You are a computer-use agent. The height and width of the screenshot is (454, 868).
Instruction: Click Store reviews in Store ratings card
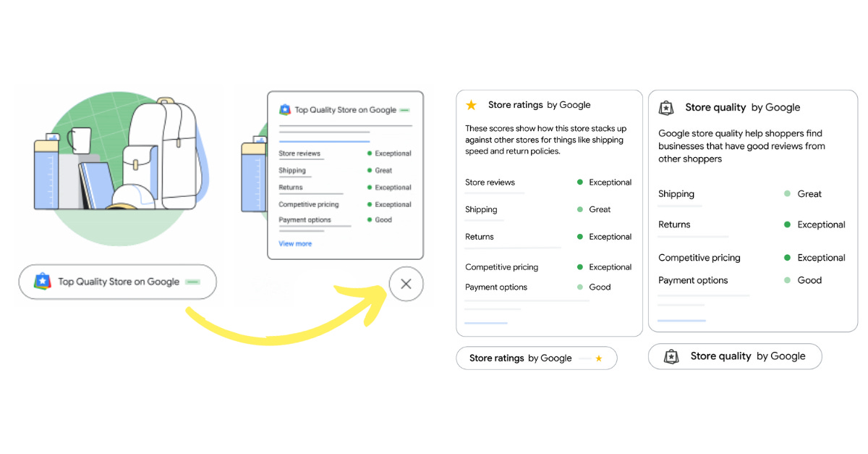pos(490,182)
